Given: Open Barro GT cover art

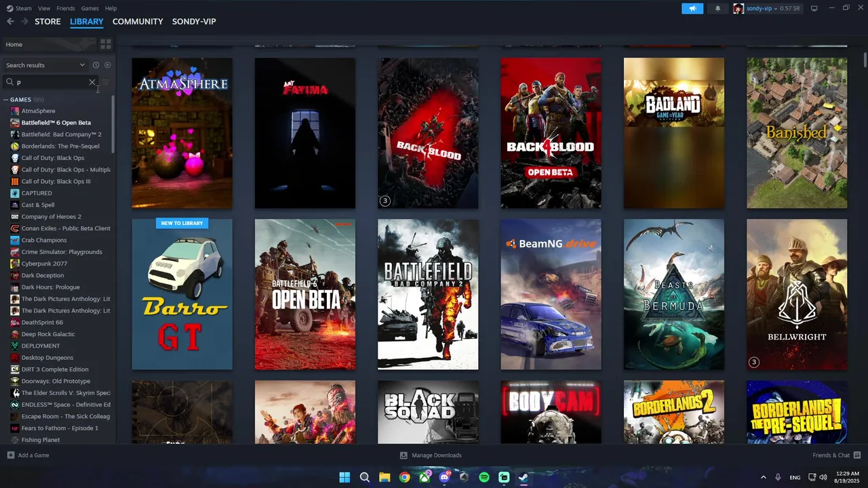Looking at the screenshot, I should tap(182, 294).
